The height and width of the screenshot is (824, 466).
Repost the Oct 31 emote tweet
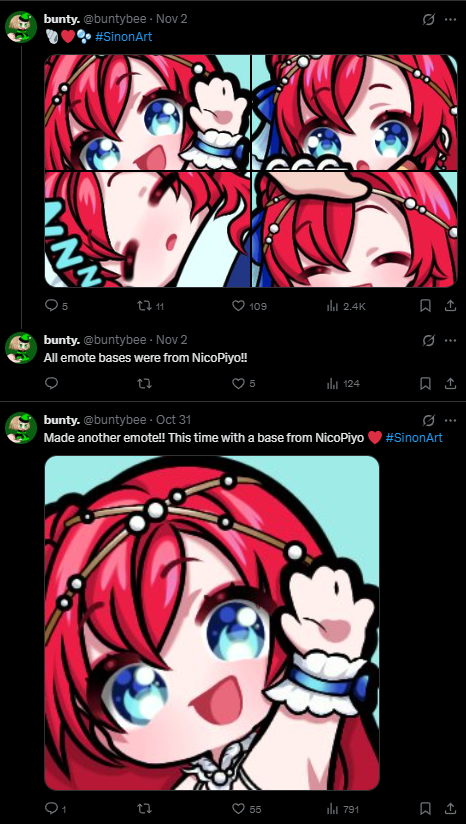click(144, 809)
